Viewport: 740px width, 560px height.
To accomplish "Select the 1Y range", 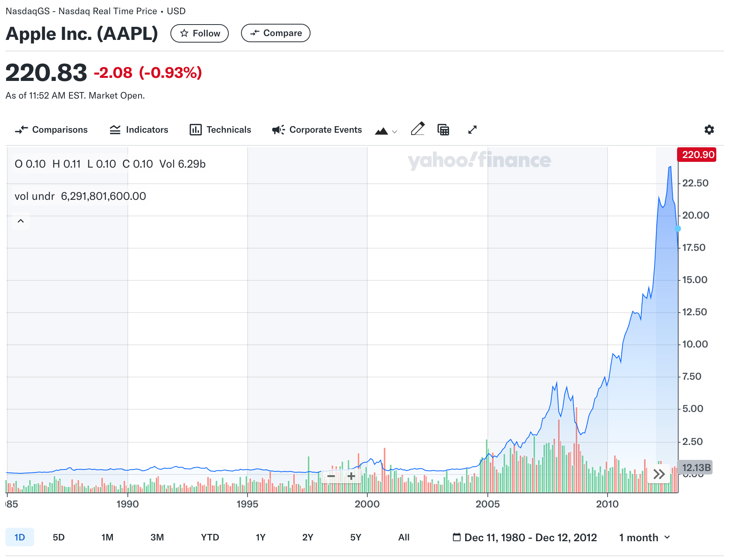I will pos(261,537).
